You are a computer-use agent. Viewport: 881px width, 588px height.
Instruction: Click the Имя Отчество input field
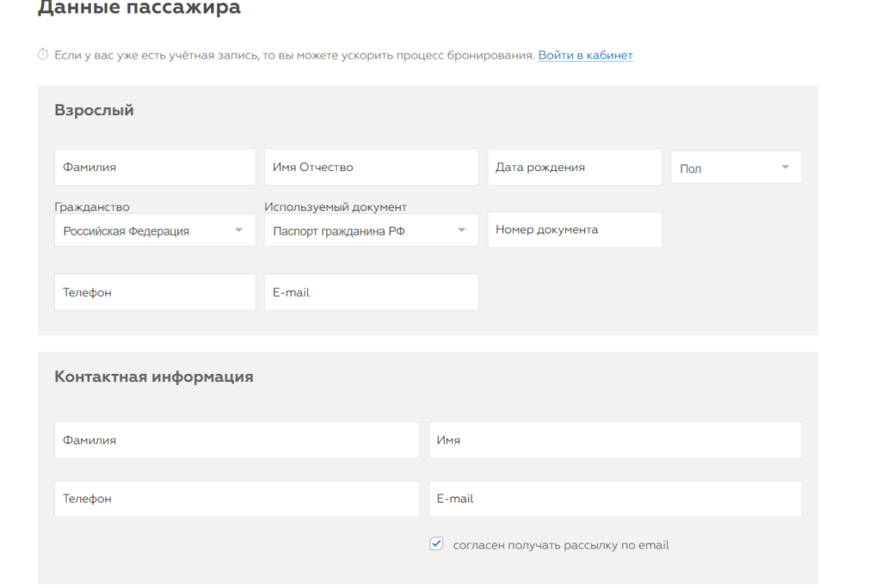[371, 168]
